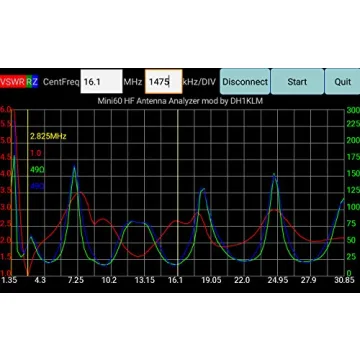
Task: Click the 13.15 frequency axis label
Action: point(145,280)
